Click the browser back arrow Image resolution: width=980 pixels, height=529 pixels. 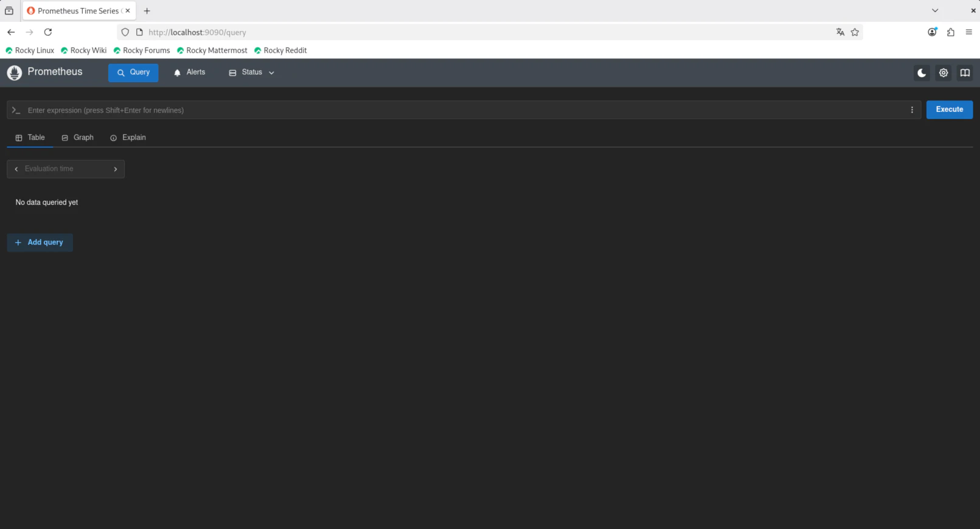[x=11, y=32]
